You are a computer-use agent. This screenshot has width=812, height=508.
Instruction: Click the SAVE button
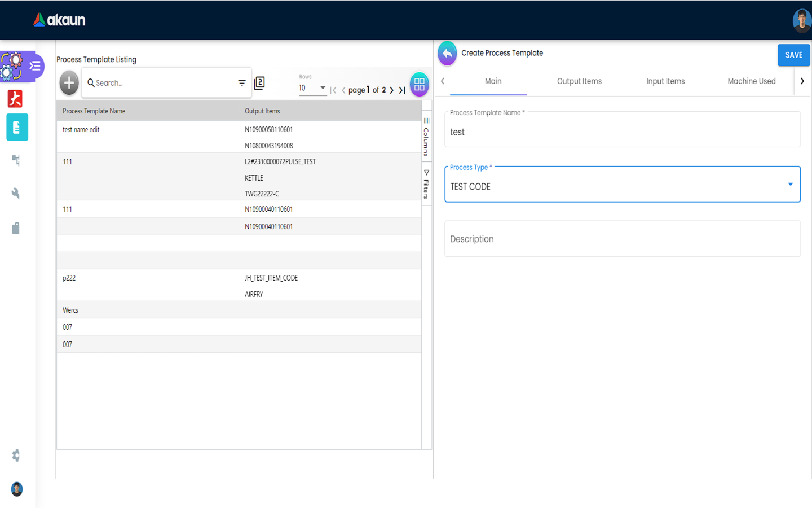click(793, 55)
